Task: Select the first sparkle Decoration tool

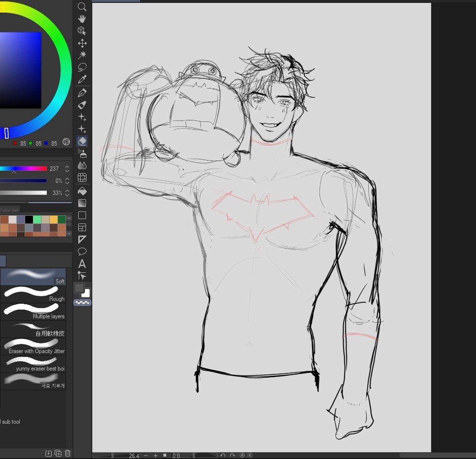Action: pyautogui.click(x=82, y=117)
